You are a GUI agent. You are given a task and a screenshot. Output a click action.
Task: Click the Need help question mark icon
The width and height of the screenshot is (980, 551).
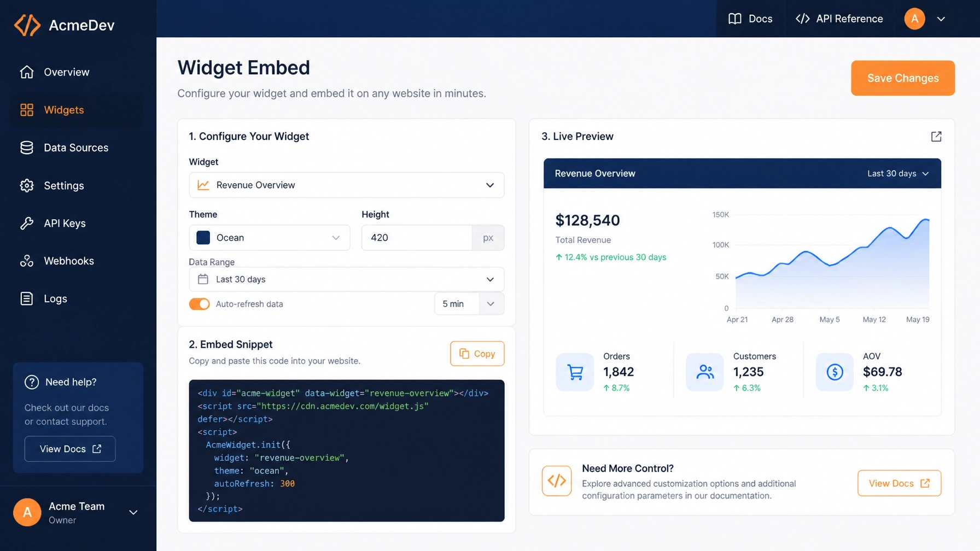32,382
